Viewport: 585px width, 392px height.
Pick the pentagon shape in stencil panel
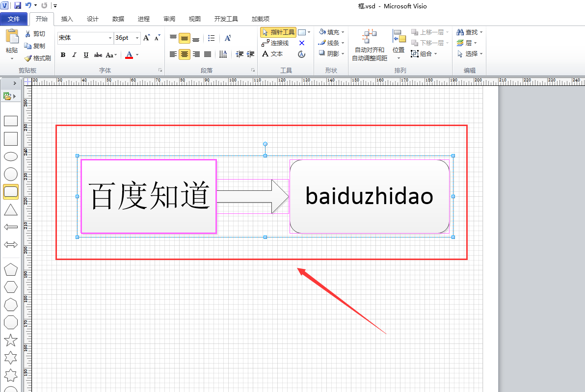pos(11,270)
